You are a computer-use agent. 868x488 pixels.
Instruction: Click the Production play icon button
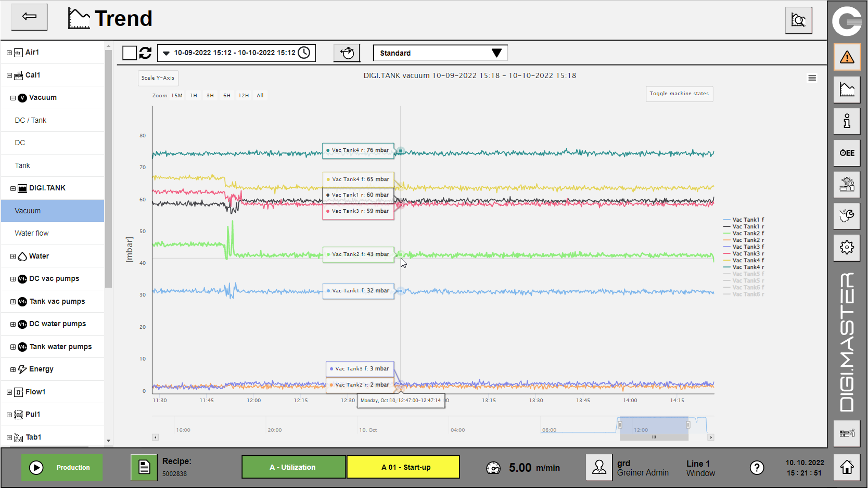point(62,467)
